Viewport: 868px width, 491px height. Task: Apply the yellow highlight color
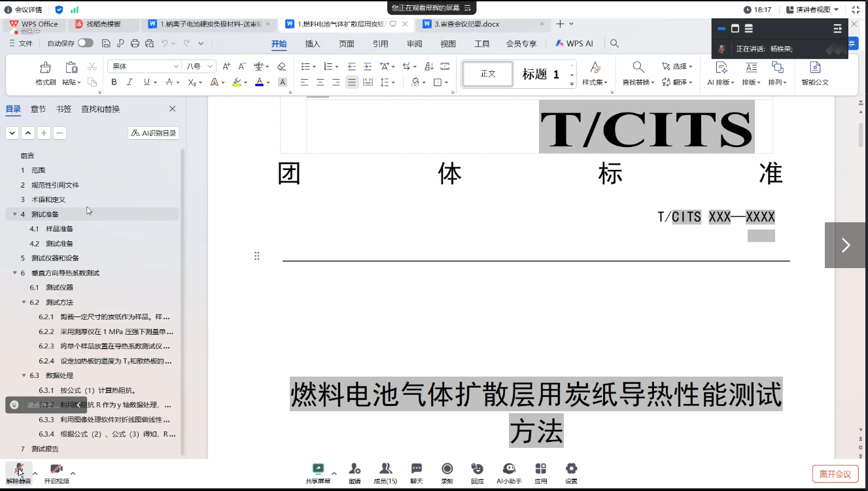click(237, 82)
